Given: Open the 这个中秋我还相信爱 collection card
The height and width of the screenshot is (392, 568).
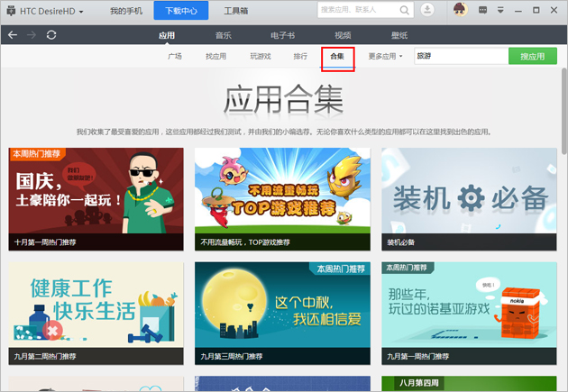Looking at the screenshot, I should [x=282, y=314].
